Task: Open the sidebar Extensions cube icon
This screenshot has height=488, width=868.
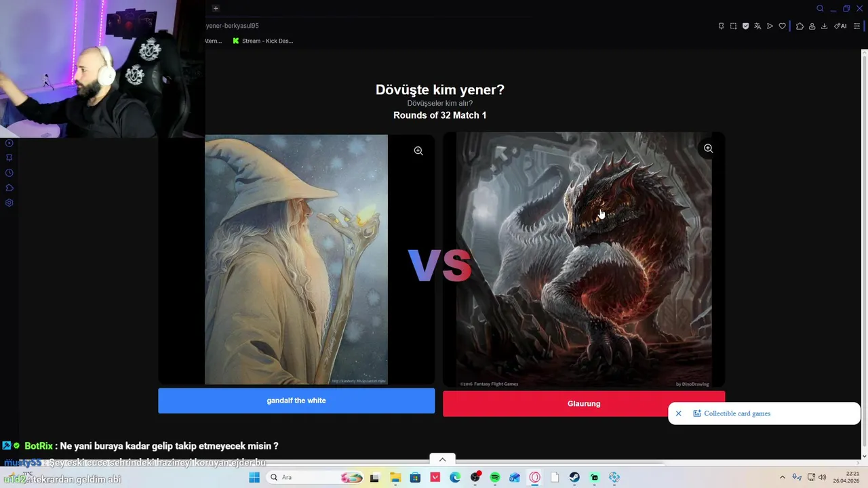Action: [9, 188]
